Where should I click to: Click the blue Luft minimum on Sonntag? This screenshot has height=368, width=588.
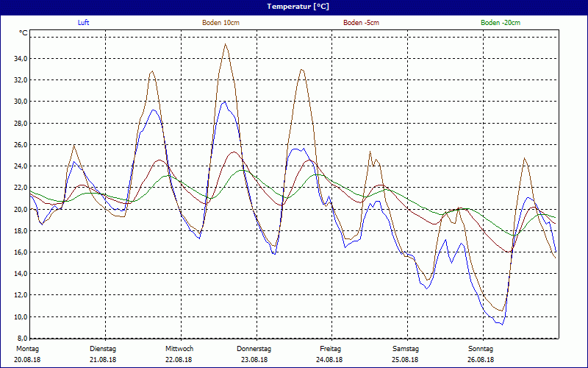coord(502,324)
